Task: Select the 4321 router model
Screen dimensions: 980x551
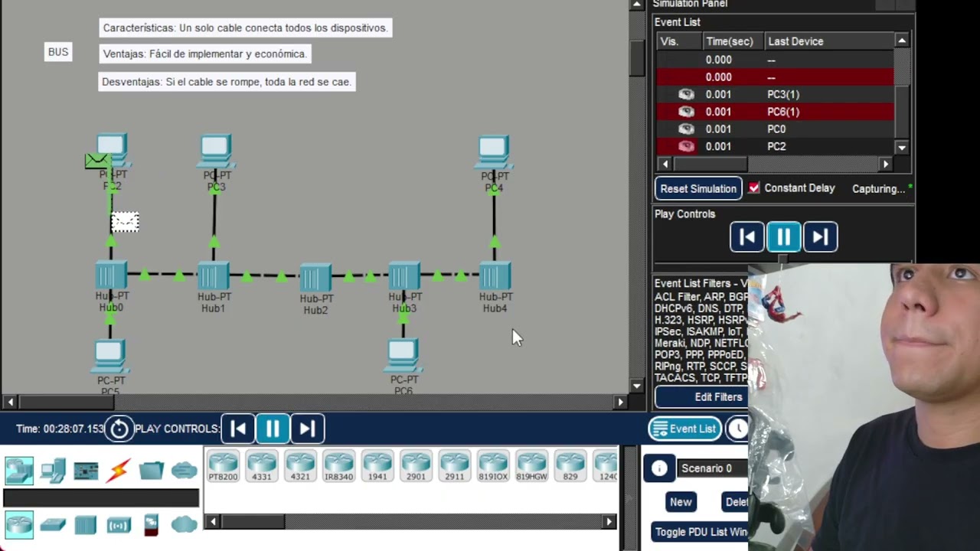Action: (300, 465)
